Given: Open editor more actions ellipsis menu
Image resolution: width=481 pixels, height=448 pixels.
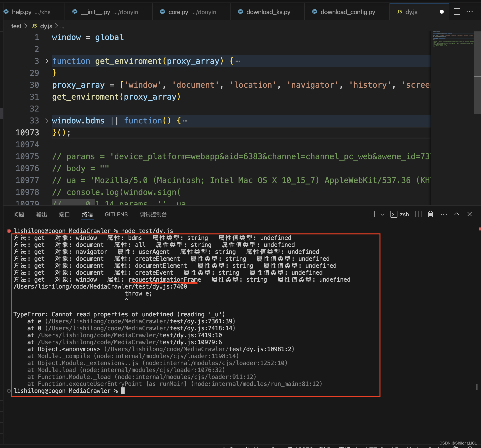Looking at the screenshot, I should [x=470, y=12].
